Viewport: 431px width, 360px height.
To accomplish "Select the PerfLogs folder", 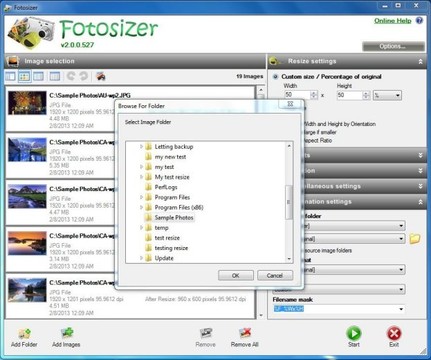I will [x=166, y=187].
